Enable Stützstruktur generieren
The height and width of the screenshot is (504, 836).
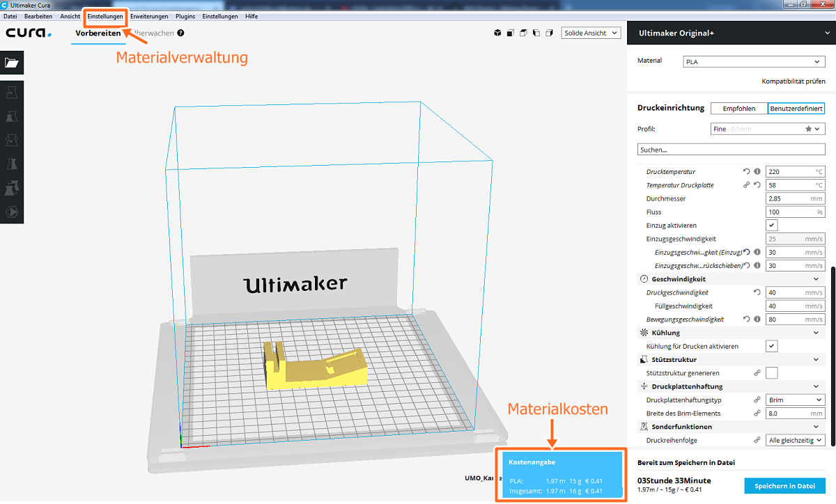coord(771,372)
